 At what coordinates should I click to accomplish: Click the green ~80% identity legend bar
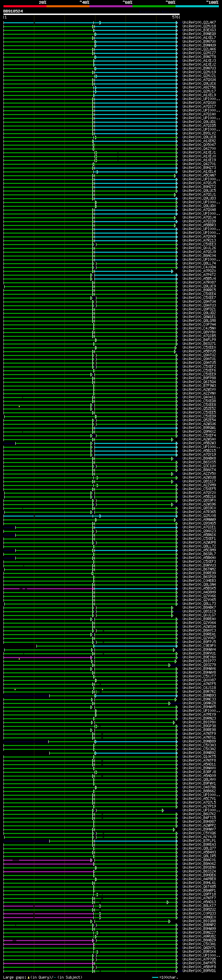click(x=154, y=6)
